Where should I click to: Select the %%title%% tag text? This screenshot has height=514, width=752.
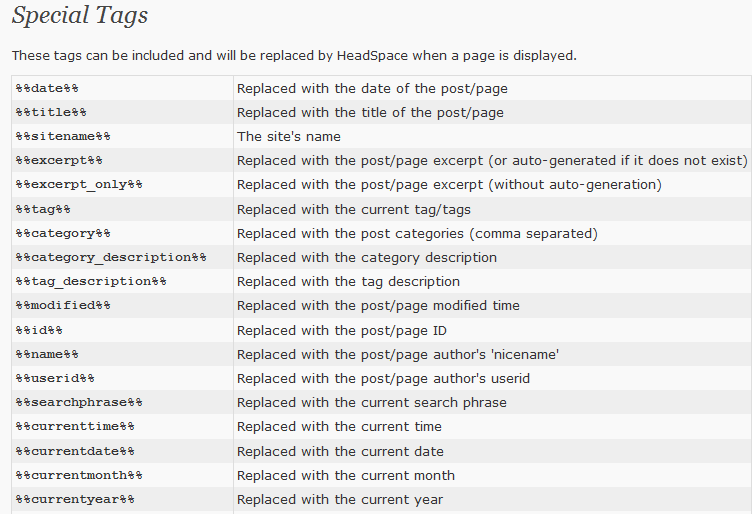coord(51,112)
